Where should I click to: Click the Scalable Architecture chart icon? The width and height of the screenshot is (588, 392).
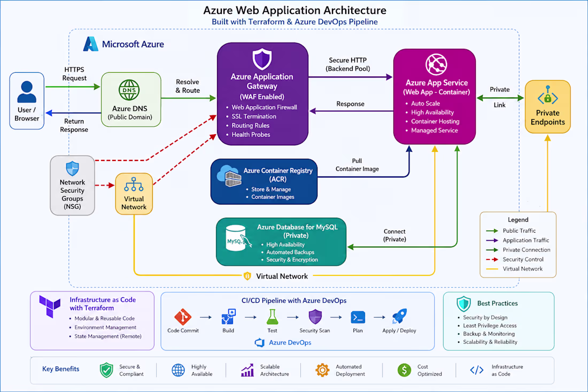[x=247, y=370]
